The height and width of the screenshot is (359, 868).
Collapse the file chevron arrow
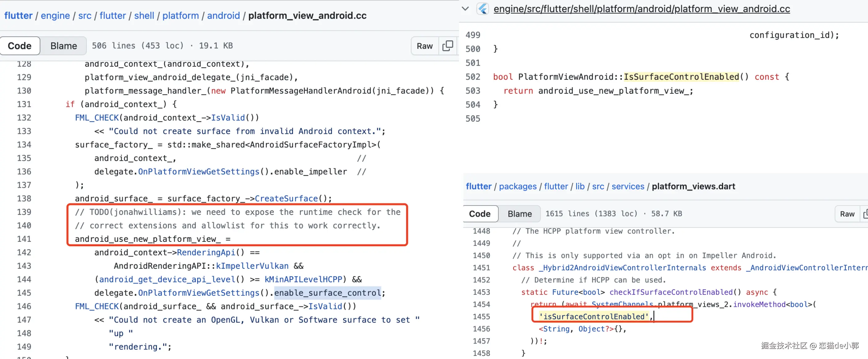465,9
